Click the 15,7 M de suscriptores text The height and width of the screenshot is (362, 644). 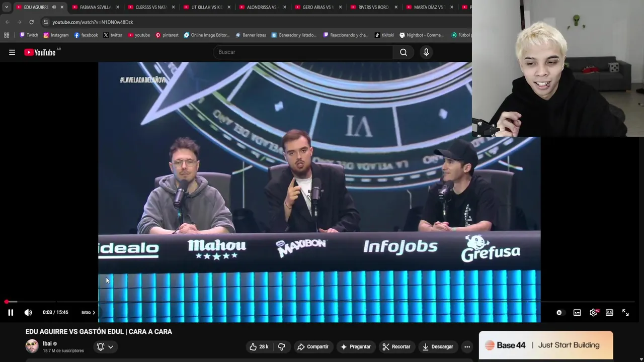[x=63, y=351]
